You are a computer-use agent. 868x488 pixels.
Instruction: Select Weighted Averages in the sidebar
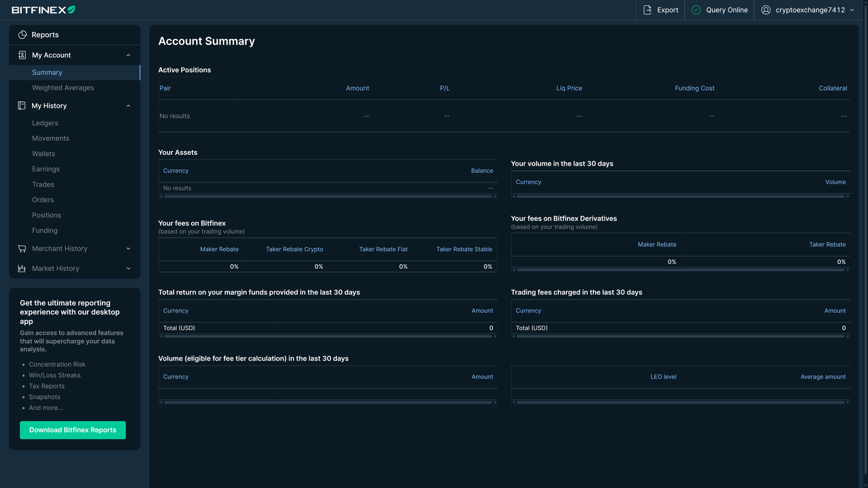click(x=62, y=87)
